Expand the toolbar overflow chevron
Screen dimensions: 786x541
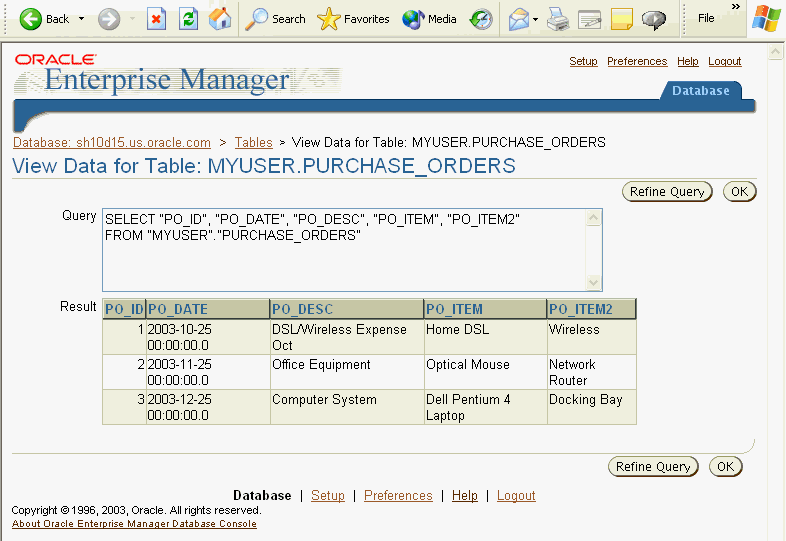click(x=736, y=7)
